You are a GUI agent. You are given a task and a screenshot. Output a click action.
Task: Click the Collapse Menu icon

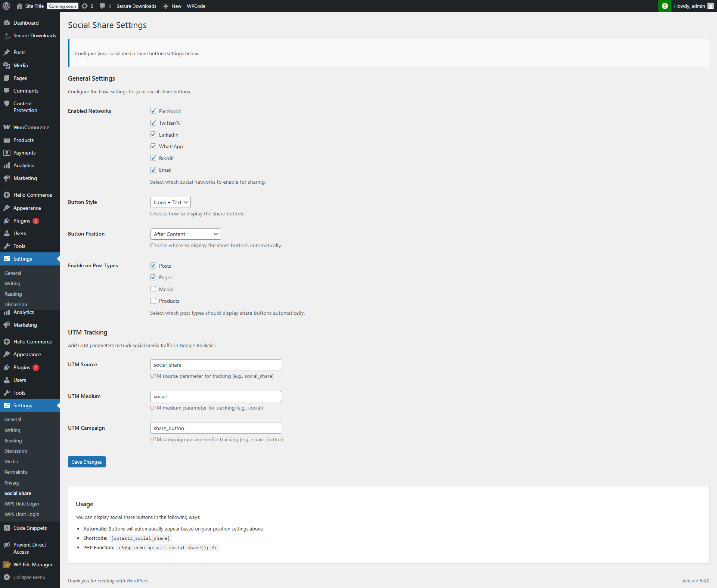[x=7, y=577]
